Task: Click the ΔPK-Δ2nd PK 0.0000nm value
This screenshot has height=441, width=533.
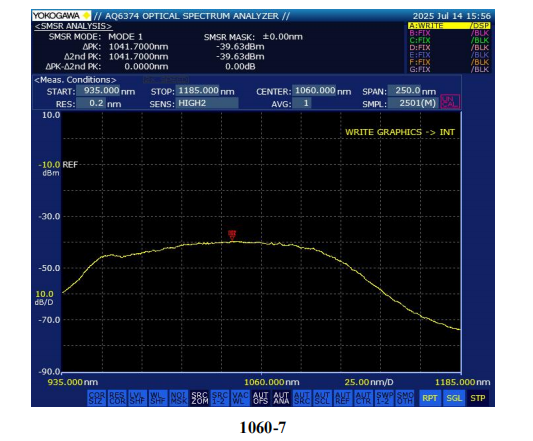Action: coord(146,66)
